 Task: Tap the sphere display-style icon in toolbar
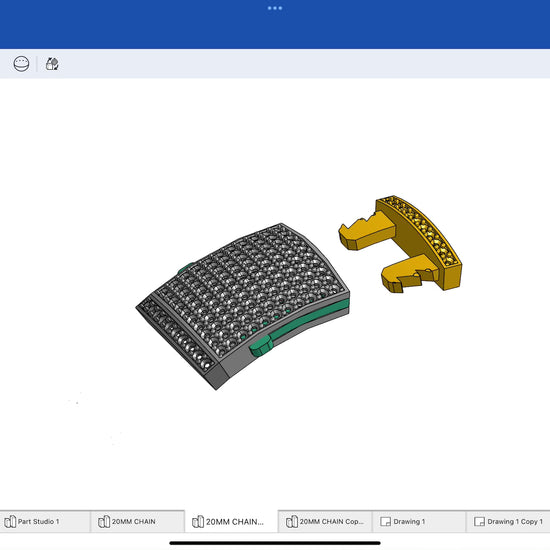[21, 64]
